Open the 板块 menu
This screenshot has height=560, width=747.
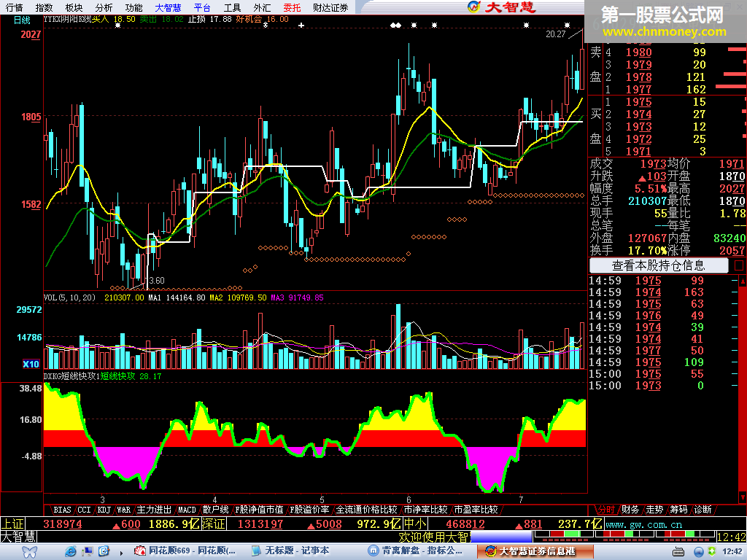(x=74, y=7)
